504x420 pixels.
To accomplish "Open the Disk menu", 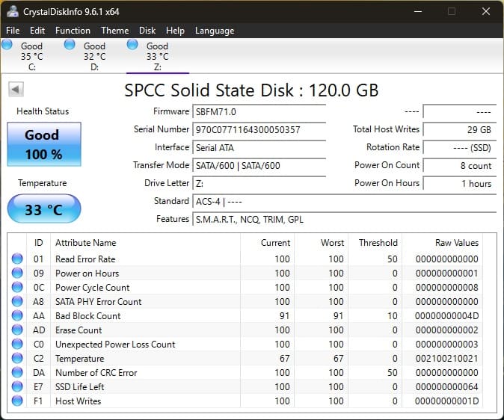I will (x=147, y=31).
